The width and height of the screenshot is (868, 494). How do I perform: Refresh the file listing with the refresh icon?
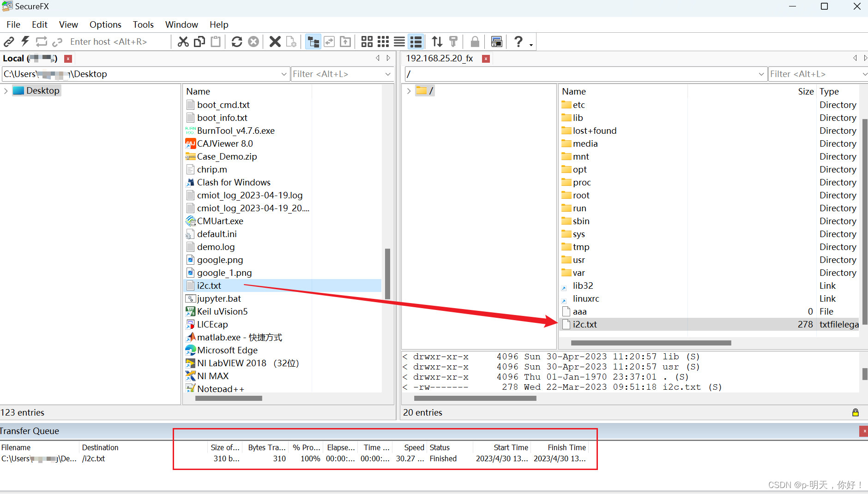click(237, 42)
